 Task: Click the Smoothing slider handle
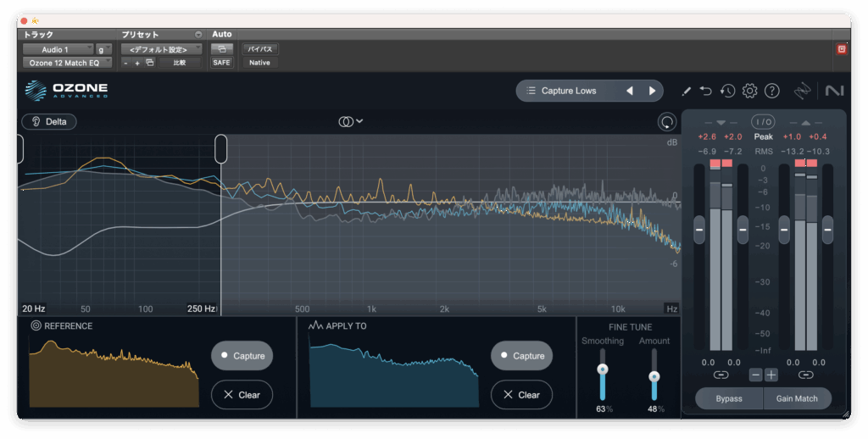click(x=603, y=370)
